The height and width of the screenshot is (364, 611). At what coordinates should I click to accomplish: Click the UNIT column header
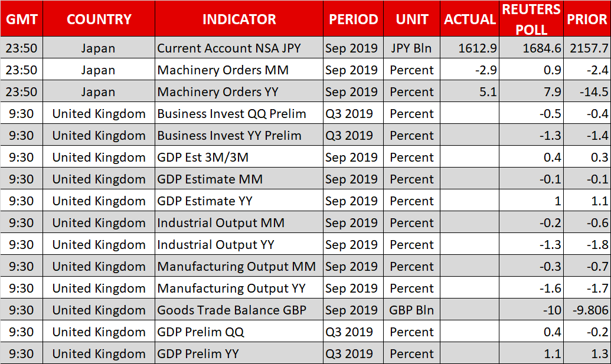(412, 19)
